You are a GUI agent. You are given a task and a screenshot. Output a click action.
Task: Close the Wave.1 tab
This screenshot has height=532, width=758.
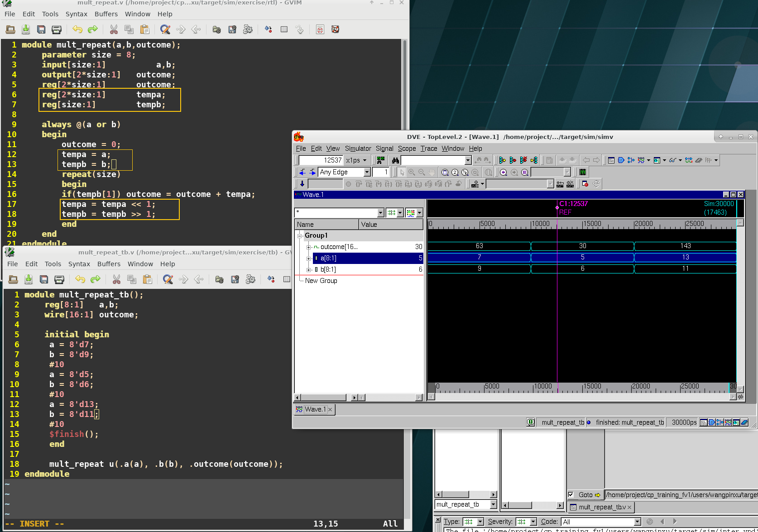330,410
